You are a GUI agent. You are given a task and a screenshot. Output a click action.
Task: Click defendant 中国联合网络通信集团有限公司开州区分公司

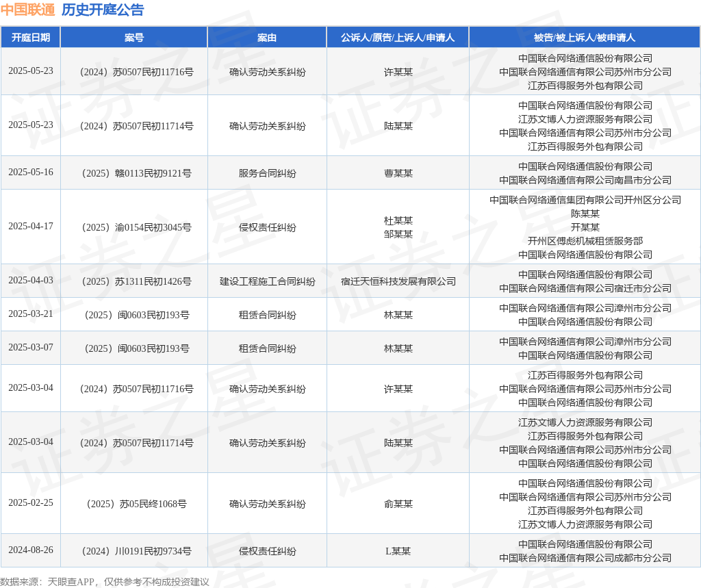(585, 200)
